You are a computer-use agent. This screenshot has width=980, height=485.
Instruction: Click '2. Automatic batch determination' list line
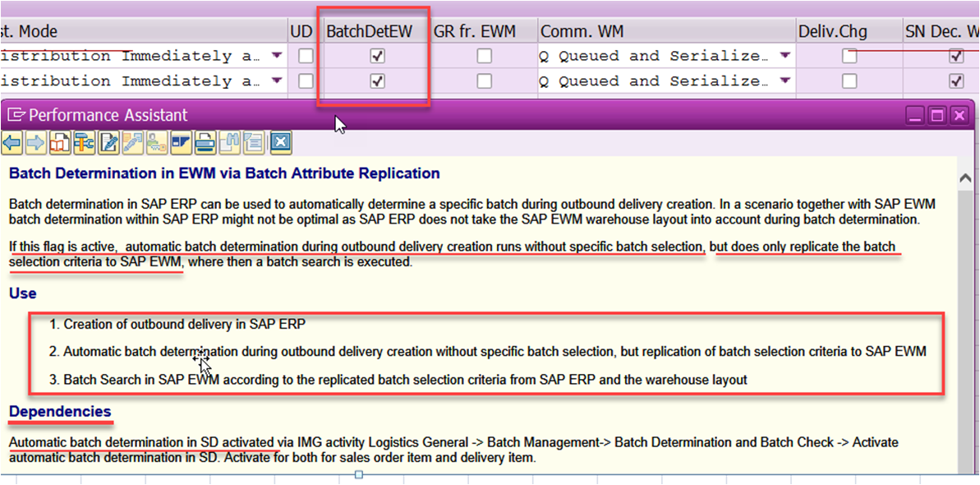pyautogui.click(x=487, y=352)
